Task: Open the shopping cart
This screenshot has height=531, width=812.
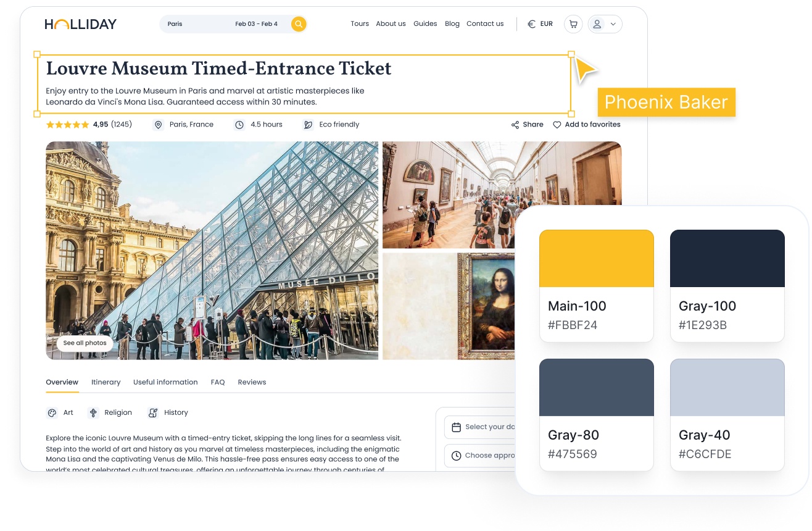Action: [x=573, y=24]
